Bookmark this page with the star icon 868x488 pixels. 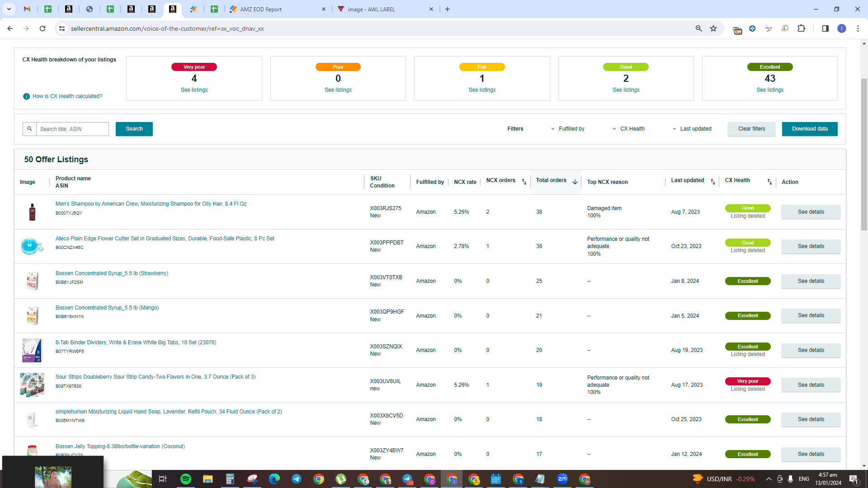[713, 28]
